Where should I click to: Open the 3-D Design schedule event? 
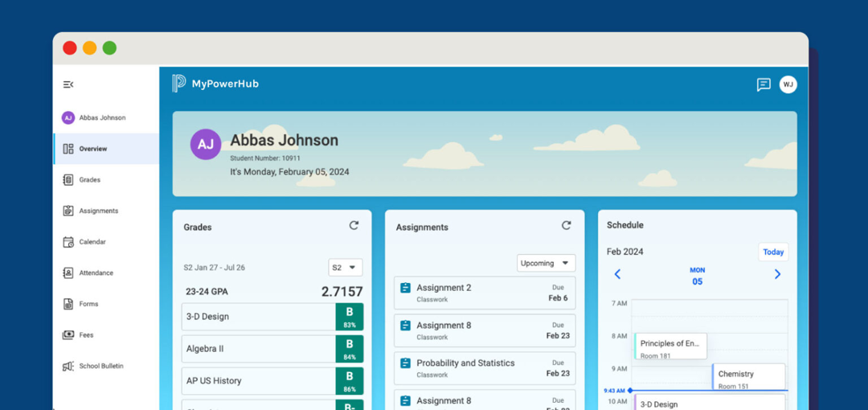710,402
